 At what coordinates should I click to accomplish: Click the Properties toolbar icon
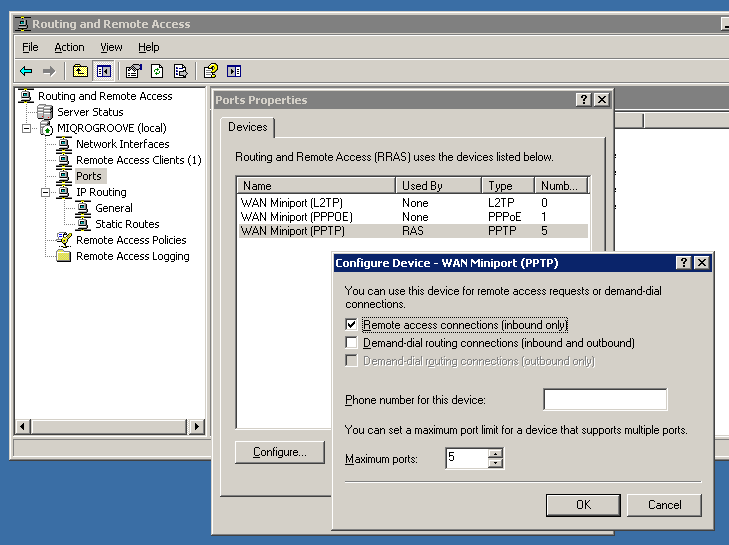click(x=134, y=71)
